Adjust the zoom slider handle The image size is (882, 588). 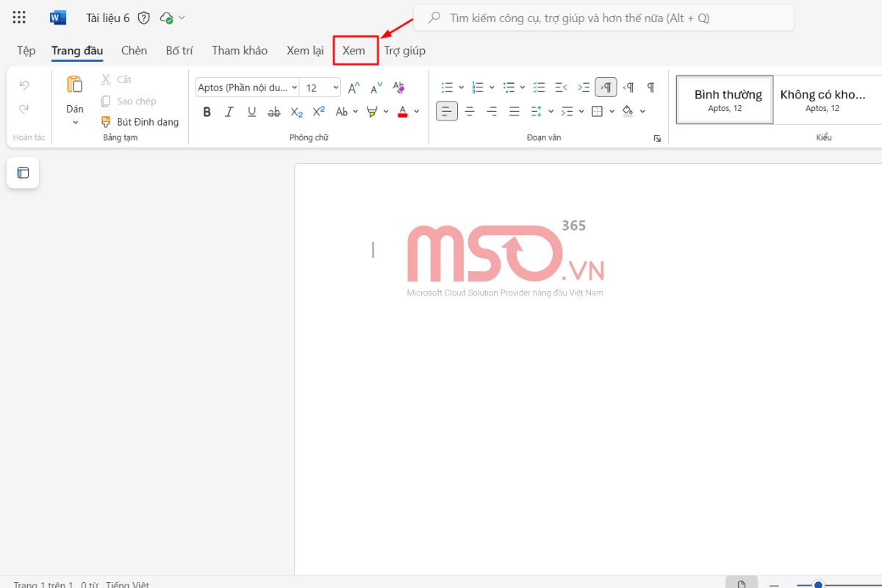(x=818, y=585)
